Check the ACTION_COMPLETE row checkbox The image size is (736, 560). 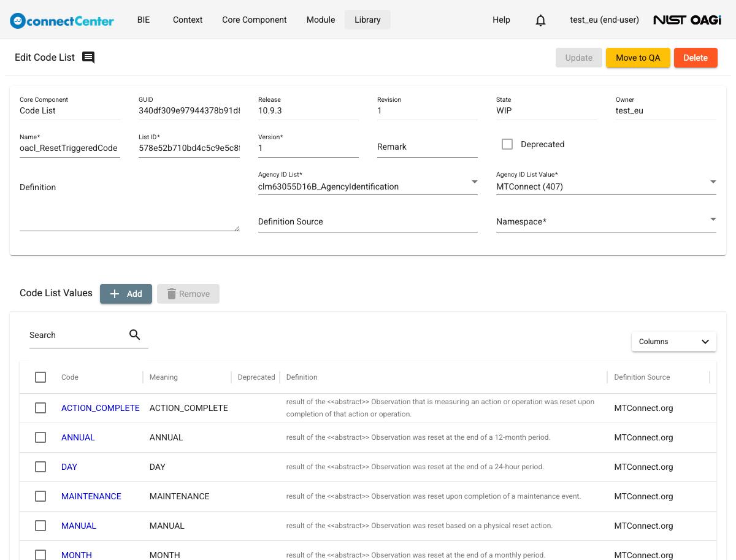tap(40, 408)
